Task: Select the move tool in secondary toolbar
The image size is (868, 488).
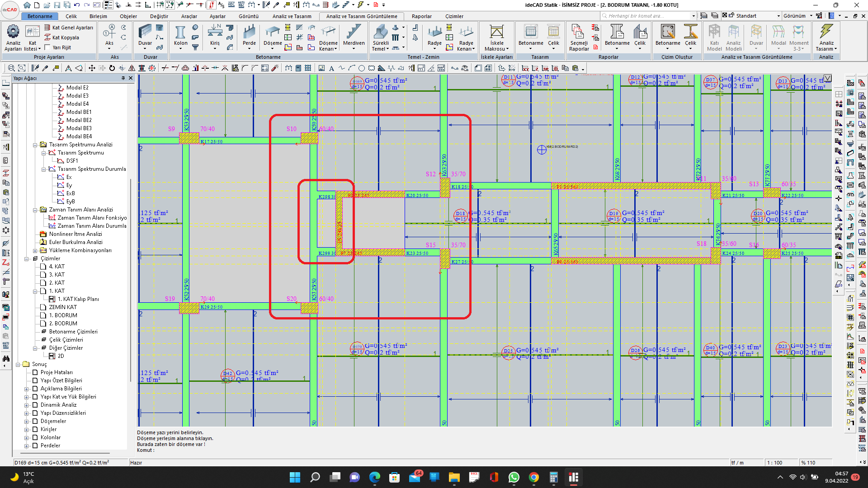Action: click(92, 68)
